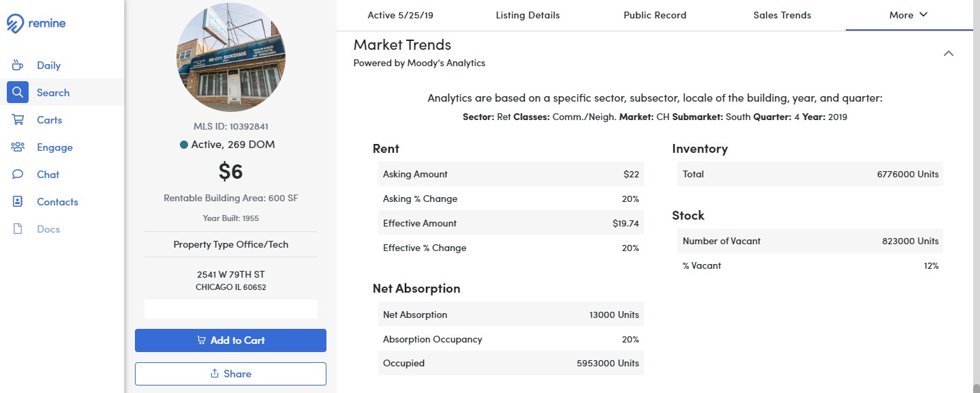Click the cart icon on Add to Cart

[x=201, y=340]
